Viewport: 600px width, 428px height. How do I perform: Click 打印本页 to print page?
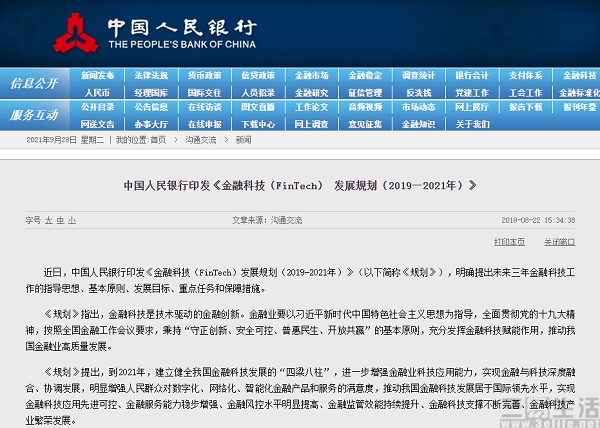(x=509, y=242)
